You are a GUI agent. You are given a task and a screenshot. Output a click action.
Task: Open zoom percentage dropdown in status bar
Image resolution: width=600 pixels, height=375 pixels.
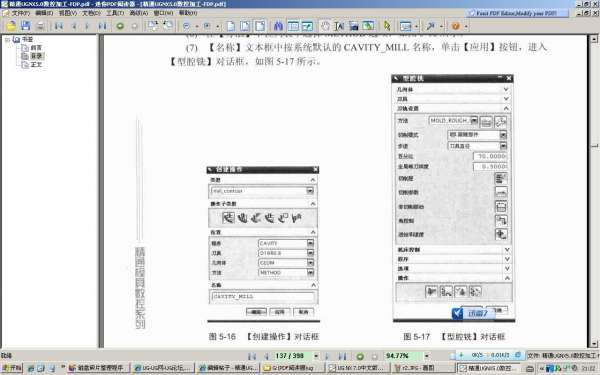click(x=427, y=356)
